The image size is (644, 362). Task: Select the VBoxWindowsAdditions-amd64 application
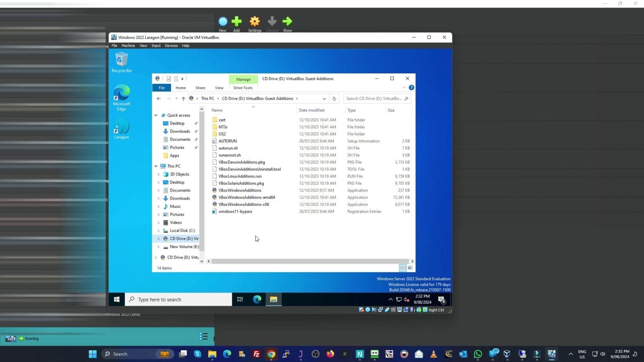pyautogui.click(x=247, y=197)
